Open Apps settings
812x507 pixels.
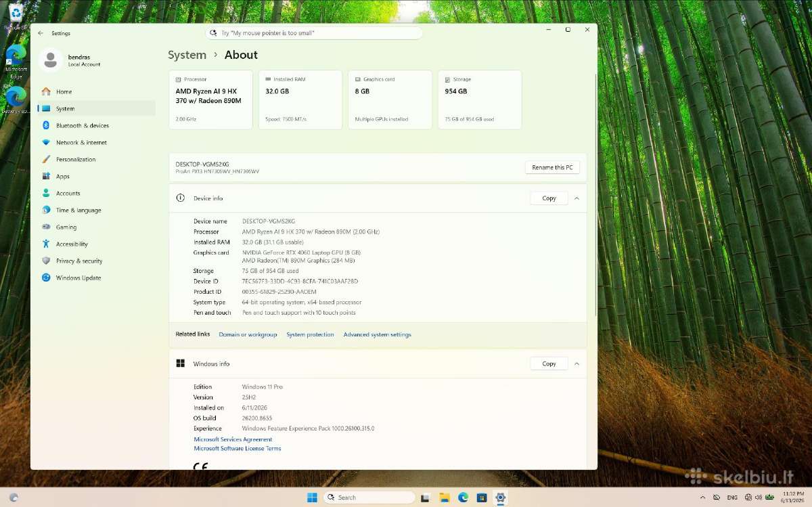tap(97, 176)
